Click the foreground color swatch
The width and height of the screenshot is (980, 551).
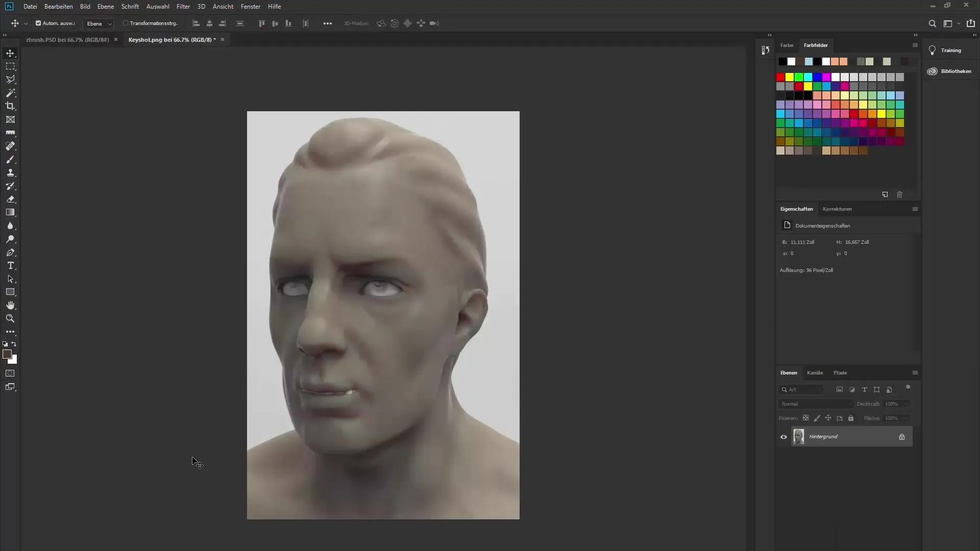point(7,354)
